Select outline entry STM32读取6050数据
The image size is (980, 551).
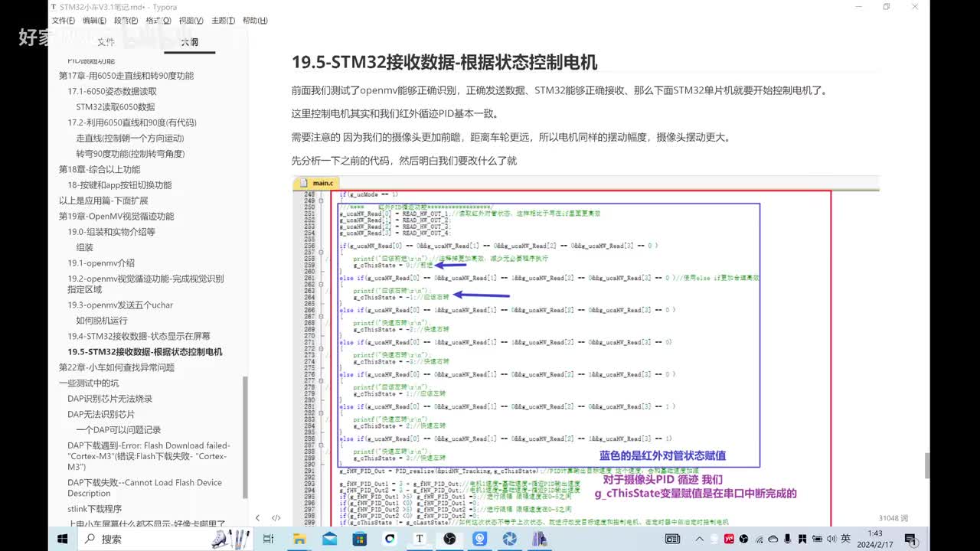point(116,107)
